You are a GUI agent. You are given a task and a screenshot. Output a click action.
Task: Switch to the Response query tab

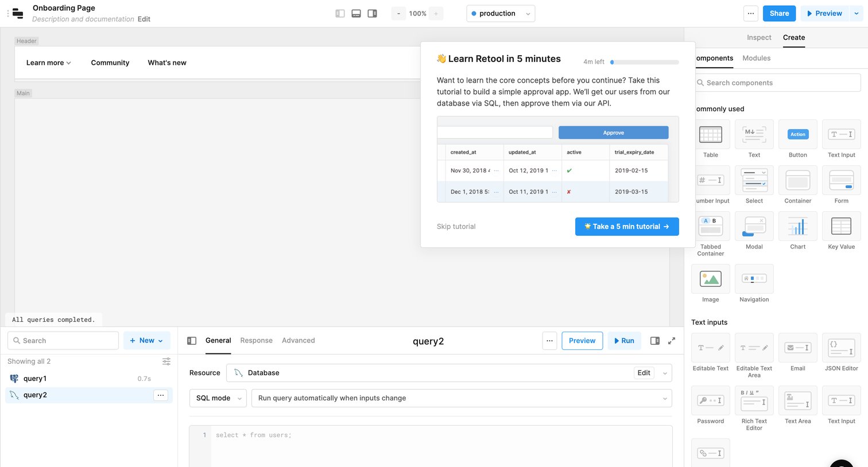[x=257, y=340]
